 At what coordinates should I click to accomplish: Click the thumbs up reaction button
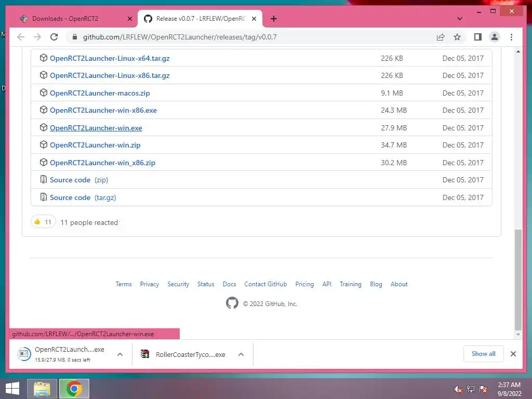[x=43, y=222]
